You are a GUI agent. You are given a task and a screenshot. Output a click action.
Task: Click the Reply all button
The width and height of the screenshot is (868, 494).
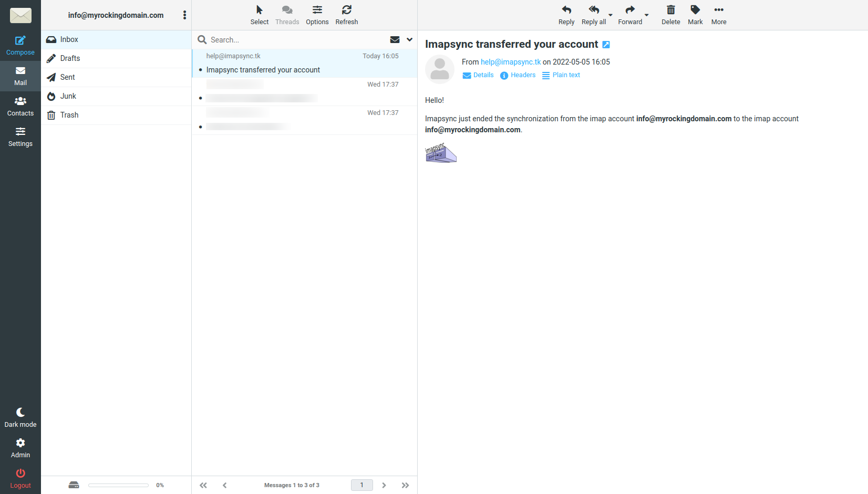pos(594,15)
